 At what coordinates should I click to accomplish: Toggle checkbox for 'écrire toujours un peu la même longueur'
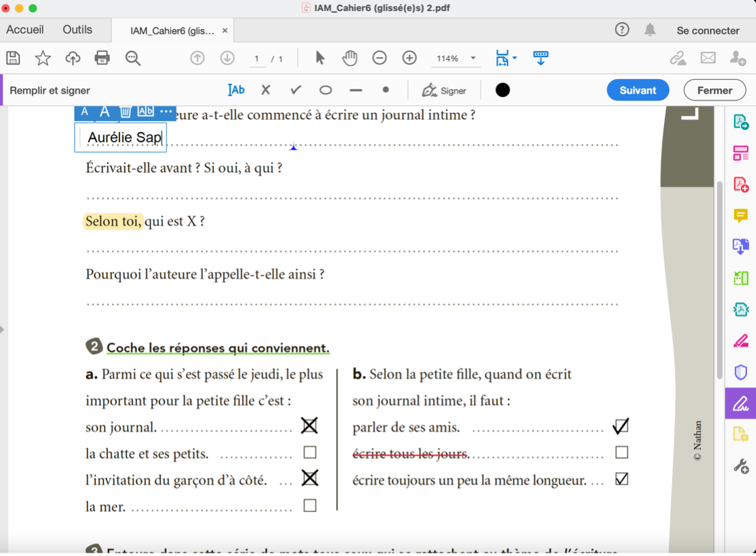point(622,479)
